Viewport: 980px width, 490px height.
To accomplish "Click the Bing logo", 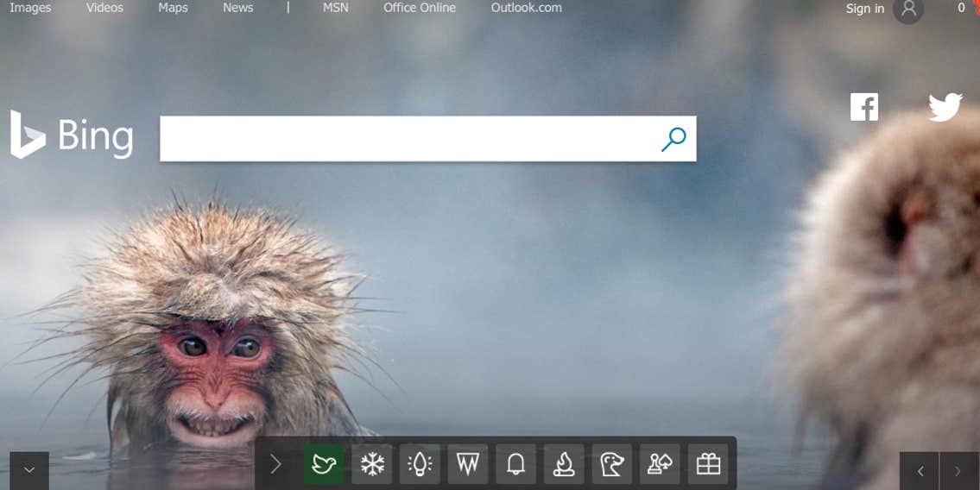I will [72, 135].
